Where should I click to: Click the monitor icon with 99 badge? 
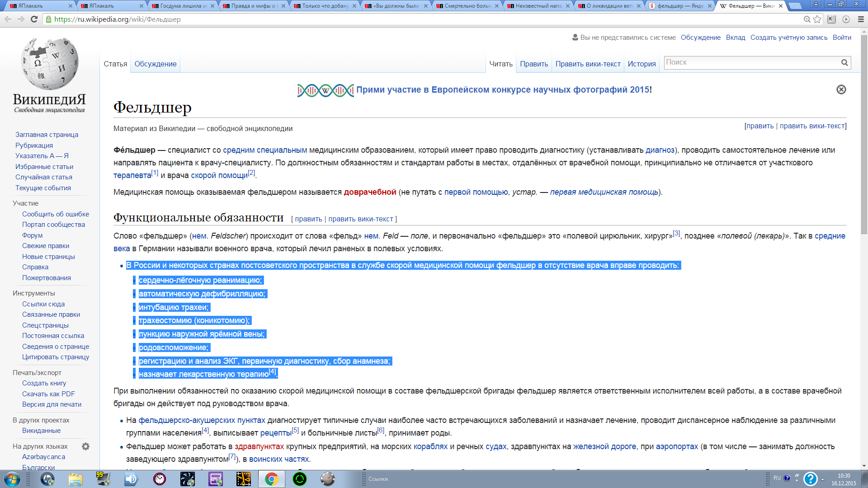pos(103,479)
